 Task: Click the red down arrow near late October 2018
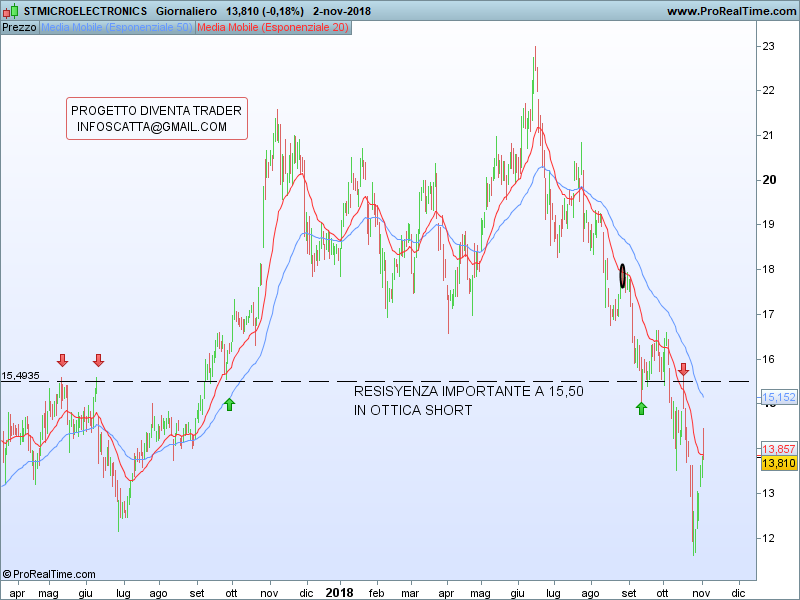(683, 369)
